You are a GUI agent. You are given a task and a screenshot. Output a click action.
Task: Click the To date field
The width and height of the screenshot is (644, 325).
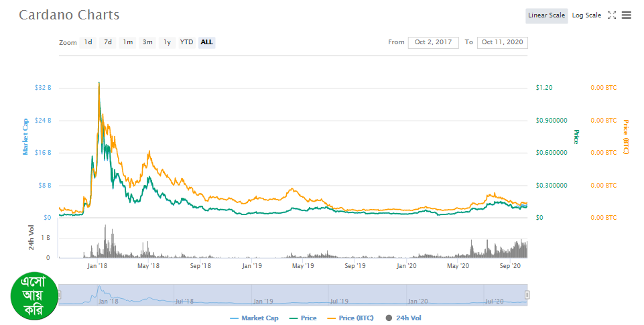coord(502,42)
